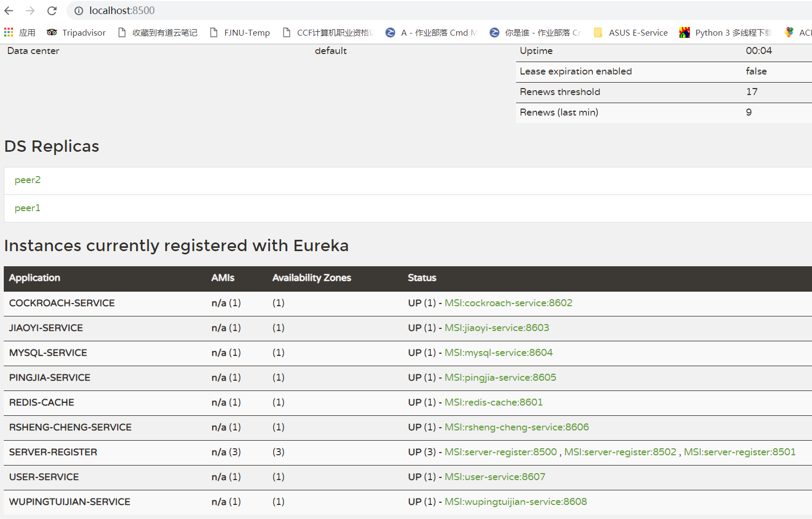Open MSI:user-service:8607 instance link
The image size is (812, 519).
[x=495, y=477]
